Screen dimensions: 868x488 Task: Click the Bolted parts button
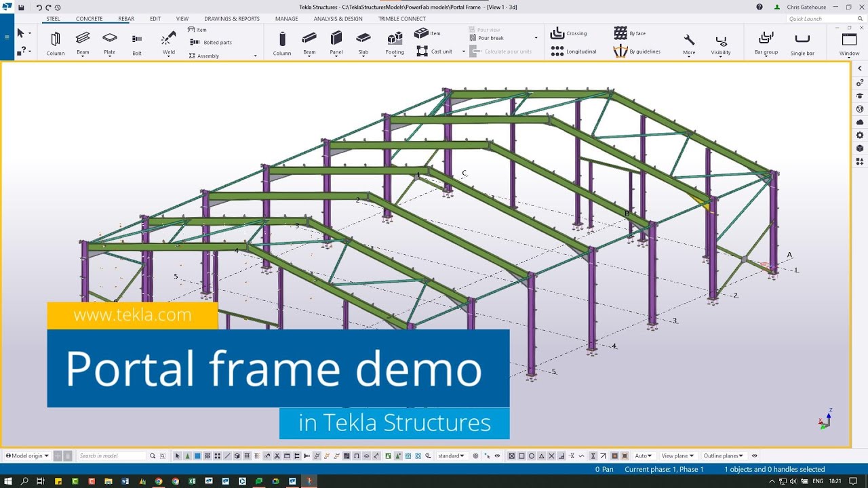pyautogui.click(x=211, y=42)
